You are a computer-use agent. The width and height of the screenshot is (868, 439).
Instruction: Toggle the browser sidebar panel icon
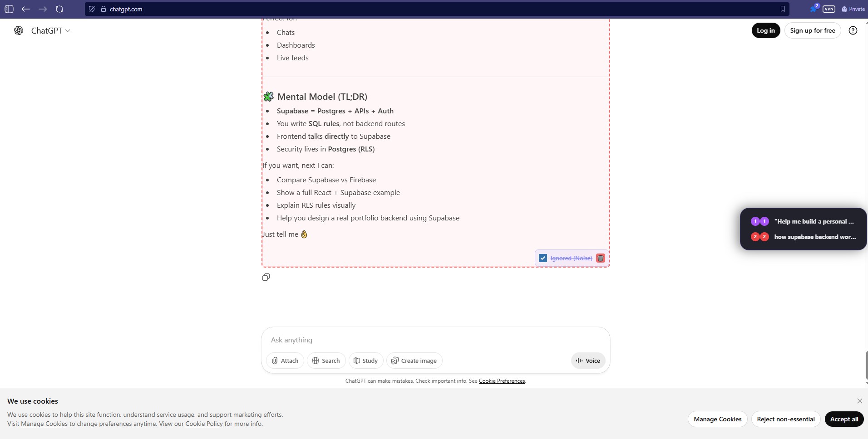pos(9,9)
